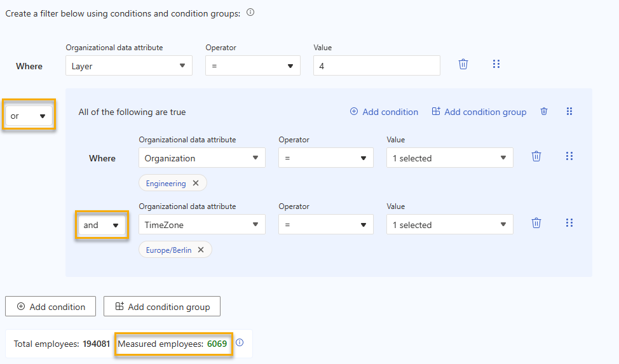Click bottom Add condition group button

click(x=162, y=307)
